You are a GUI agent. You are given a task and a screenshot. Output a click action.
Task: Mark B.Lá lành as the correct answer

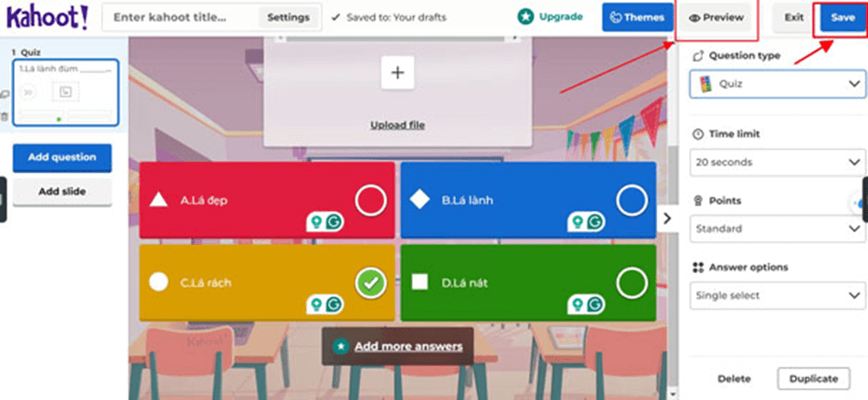pos(631,200)
